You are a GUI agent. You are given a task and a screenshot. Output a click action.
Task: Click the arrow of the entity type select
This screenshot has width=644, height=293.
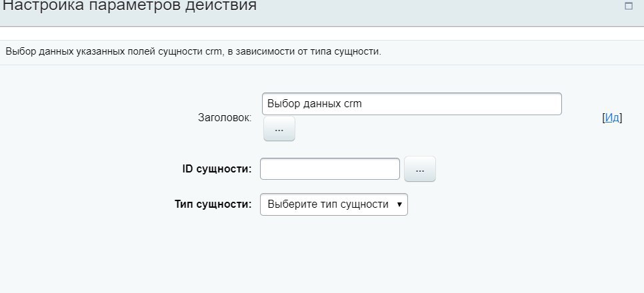pos(399,204)
